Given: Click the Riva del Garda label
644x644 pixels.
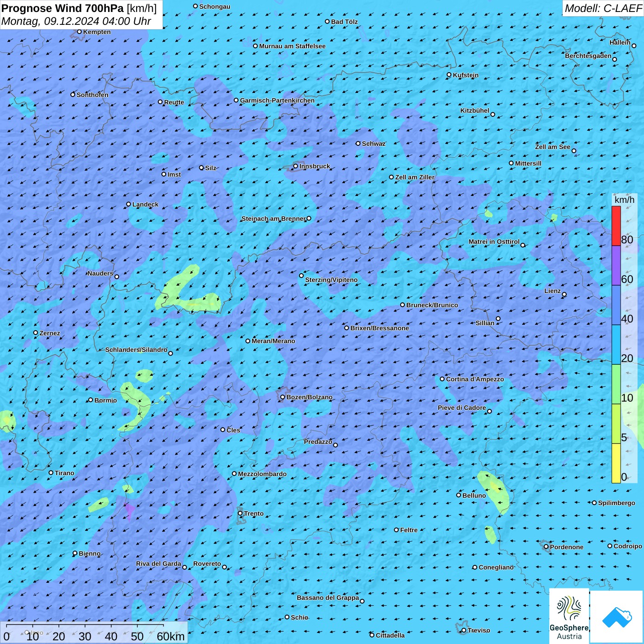Looking at the screenshot, I should click(x=159, y=563).
